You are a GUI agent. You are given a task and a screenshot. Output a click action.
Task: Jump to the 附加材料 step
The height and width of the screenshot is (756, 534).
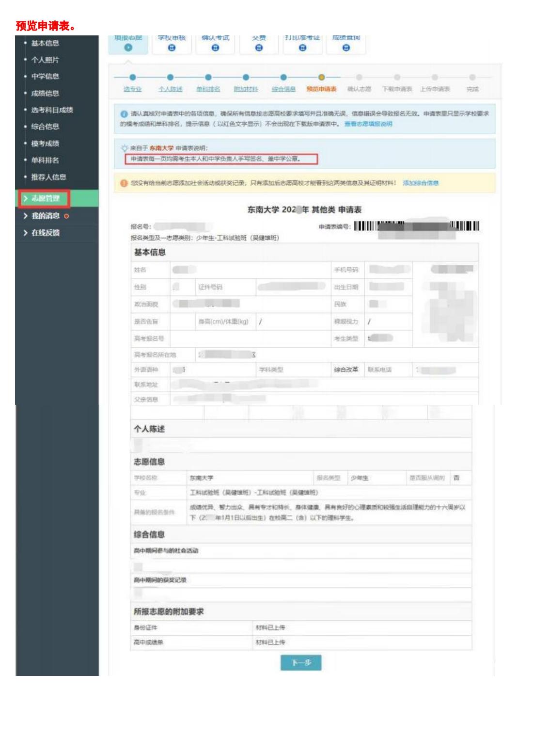[246, 89]
